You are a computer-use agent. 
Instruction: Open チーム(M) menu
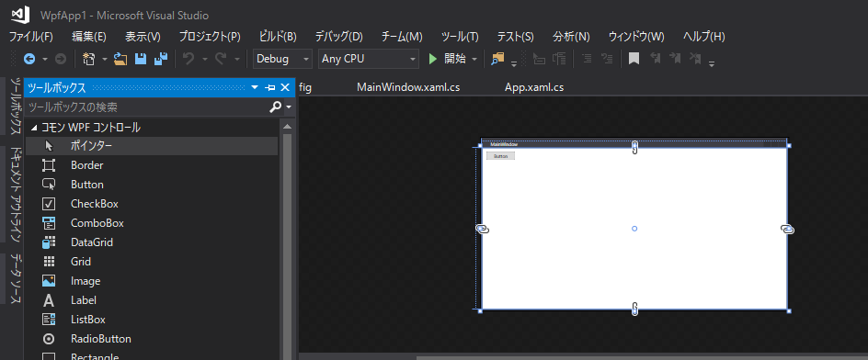tap(402, 37)
